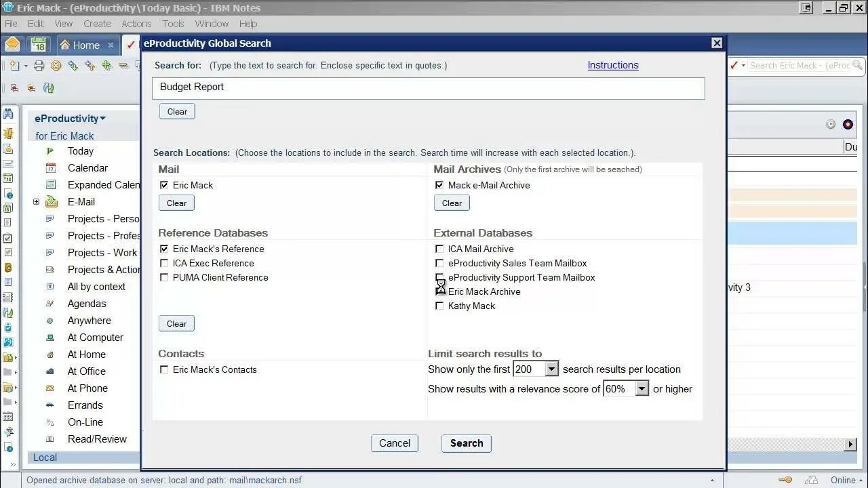The height and width of the screenshot is (488, 868).
Task: Click the New document toolbar icon
Action: click(15, 66)
